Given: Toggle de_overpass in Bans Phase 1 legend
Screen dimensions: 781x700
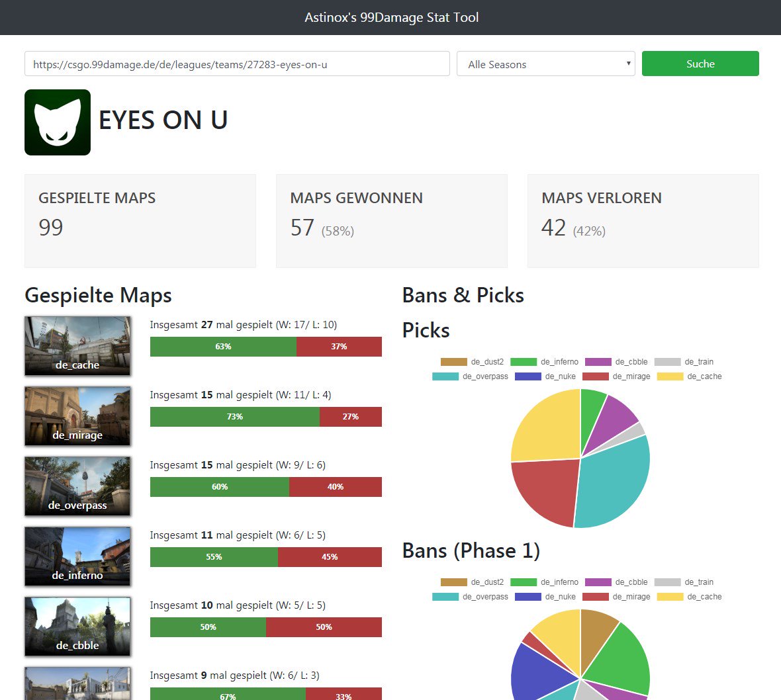Looking at the screenshot, I should pyautogui.click(x=470, y=596).
